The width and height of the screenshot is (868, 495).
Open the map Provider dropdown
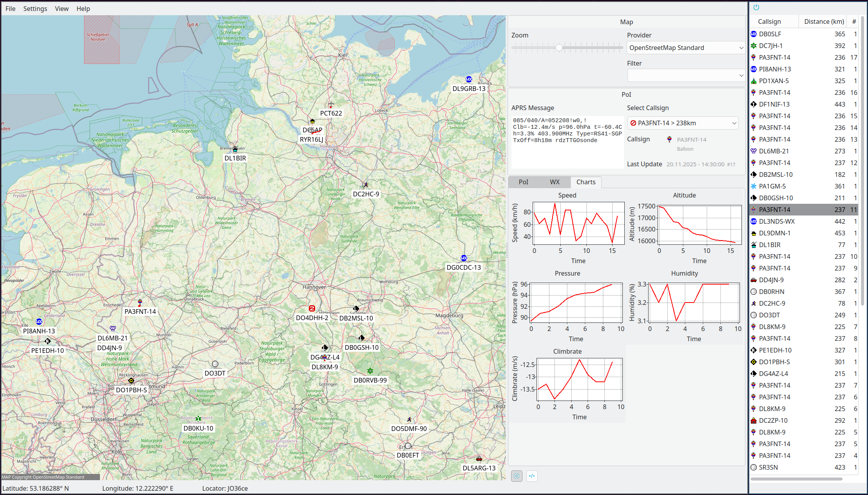click(686, 48)
